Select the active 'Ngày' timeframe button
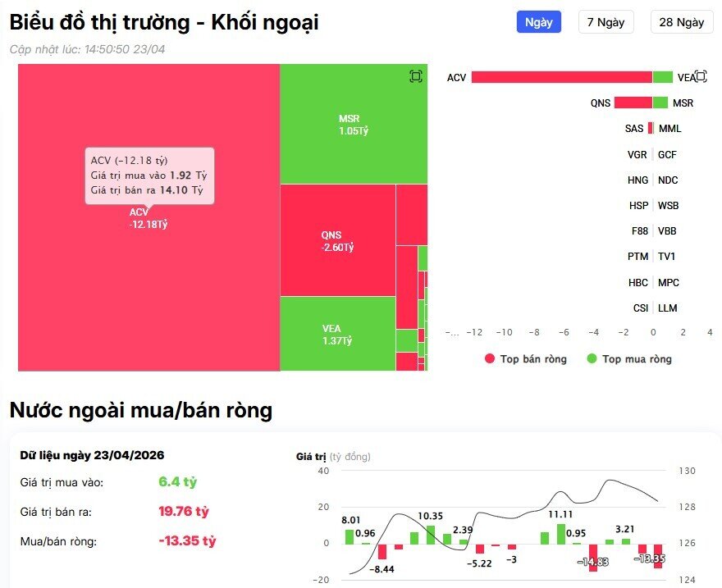Viewport: 722px width, 588px height. [x=538, y=22]
